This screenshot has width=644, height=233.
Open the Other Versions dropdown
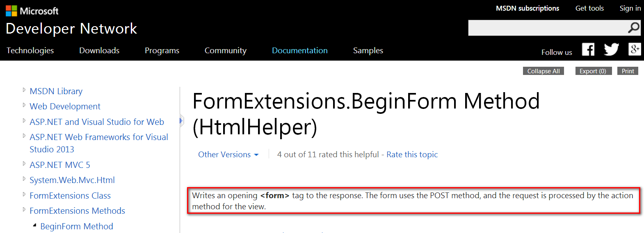(x=228, y=154)
